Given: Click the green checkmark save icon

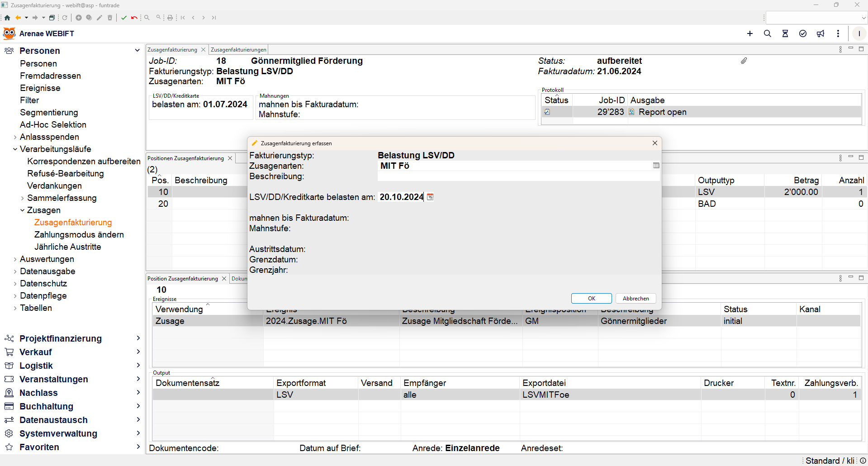Looking at the screenshot, I should point(124,18).
